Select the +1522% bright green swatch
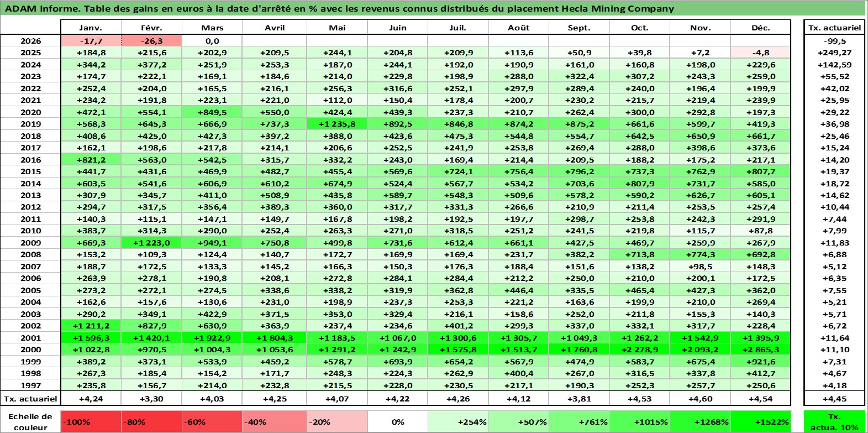This screenshot has width=868, height=433. point(761,421)
